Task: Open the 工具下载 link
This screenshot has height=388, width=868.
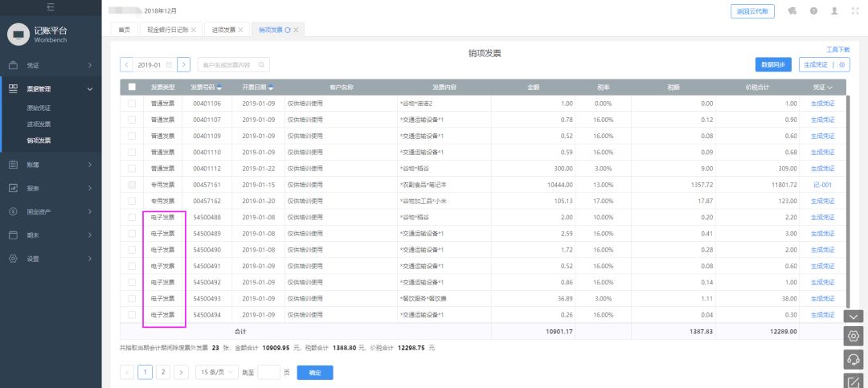Action: pos(838,50)
